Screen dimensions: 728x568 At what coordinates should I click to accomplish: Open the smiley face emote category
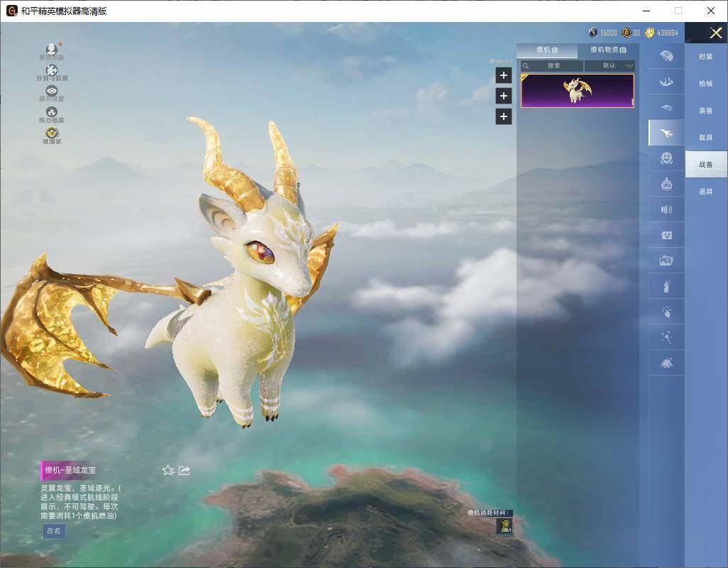(666, 158)
